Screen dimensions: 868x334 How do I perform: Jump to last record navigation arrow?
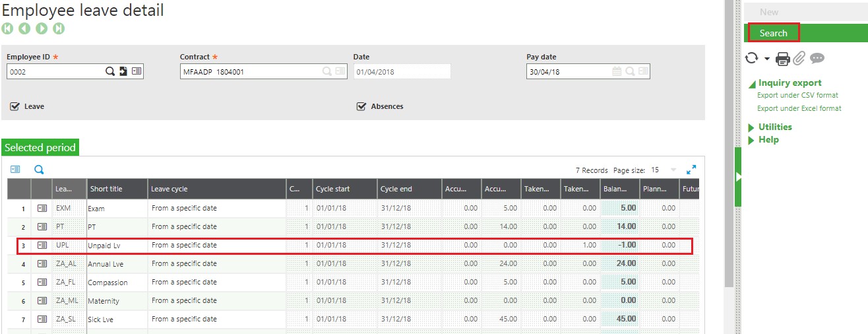pyautogui.click(x=59, y=28)
